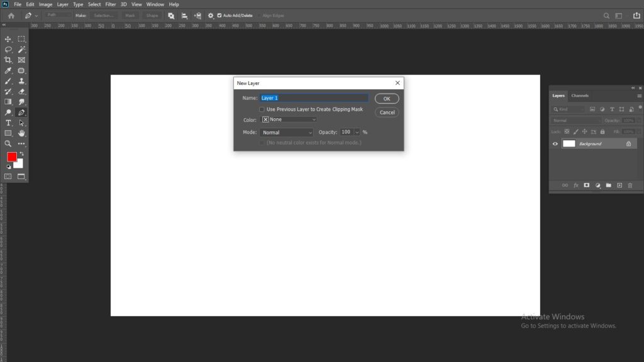Open the search icon in options bar

point(606,16)
